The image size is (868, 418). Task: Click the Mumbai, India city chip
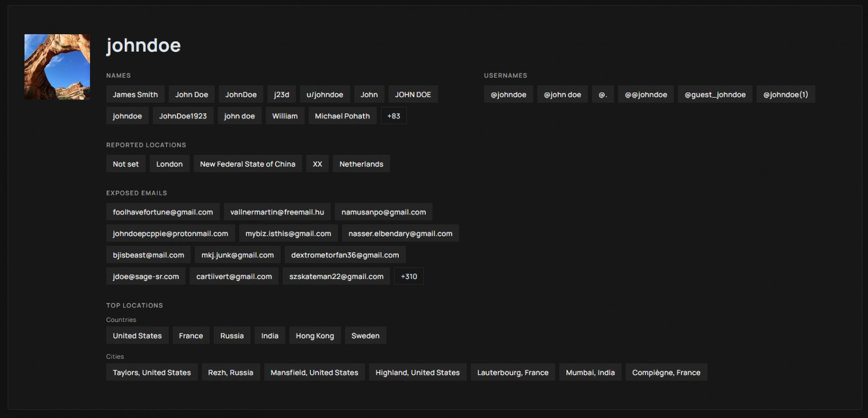pos(590,372)
